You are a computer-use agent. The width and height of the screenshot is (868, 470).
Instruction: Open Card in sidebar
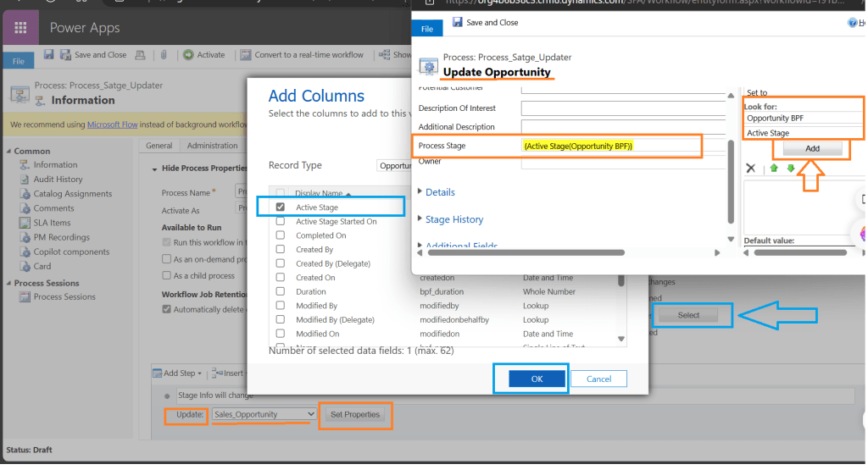pyautogui.click(x=42, y=266)
